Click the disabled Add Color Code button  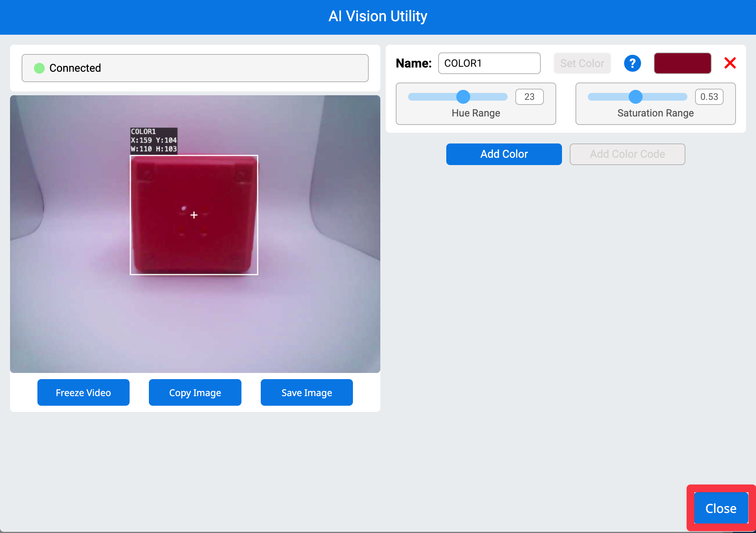[x=627, y=154]
